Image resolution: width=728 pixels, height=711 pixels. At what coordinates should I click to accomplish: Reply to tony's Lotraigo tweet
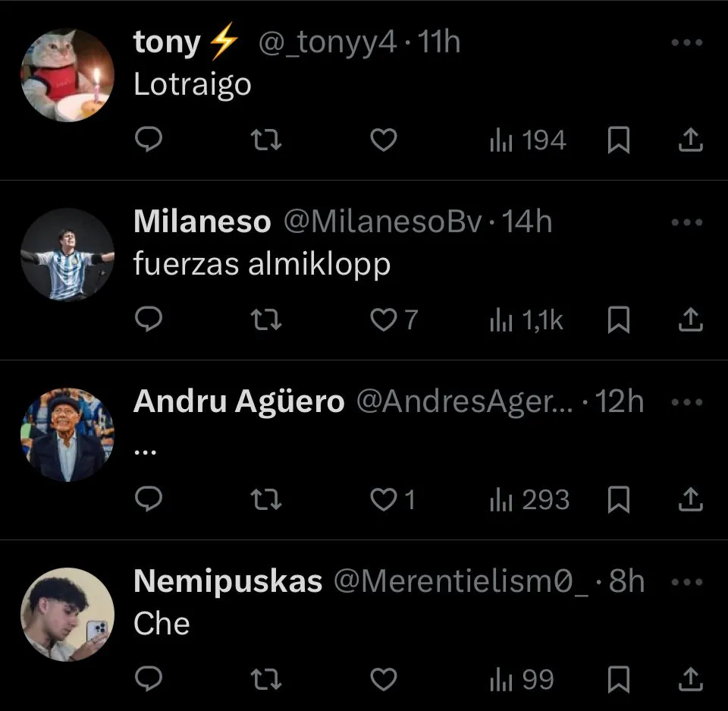[x=149, y=140]
